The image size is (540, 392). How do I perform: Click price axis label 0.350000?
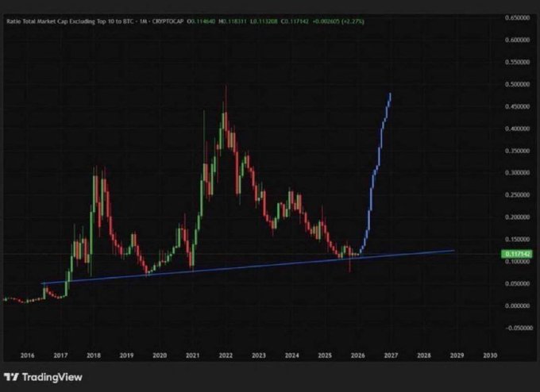pyautogui.click(x=517, y=151)
